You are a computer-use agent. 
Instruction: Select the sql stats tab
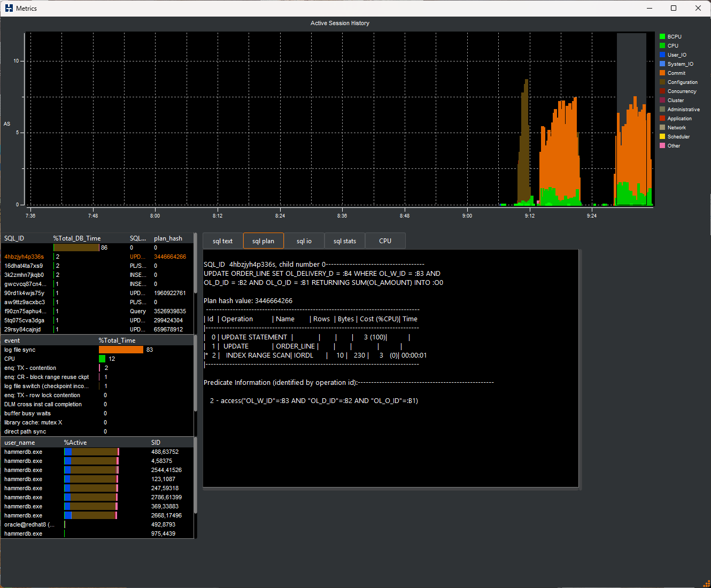pos(344,241)
